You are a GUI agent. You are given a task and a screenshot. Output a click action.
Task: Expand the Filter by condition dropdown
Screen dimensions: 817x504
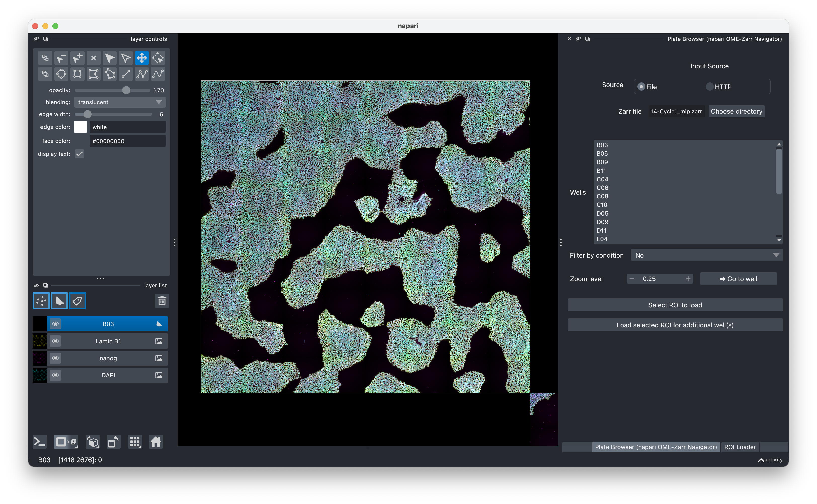[x=707, y=255]
